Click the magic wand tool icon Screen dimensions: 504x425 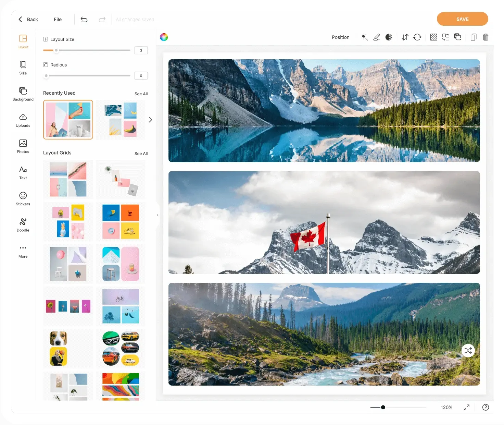point(365,37)
